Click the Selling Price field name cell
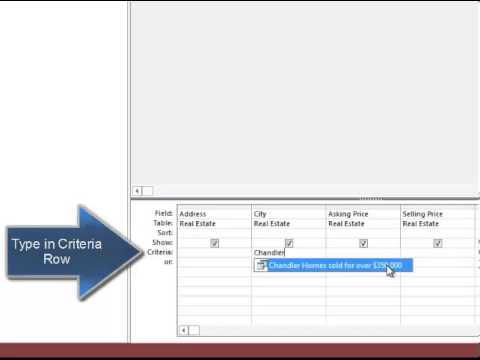Image resolution: width=480 pixels, height=360 pixels. [438, 214]
